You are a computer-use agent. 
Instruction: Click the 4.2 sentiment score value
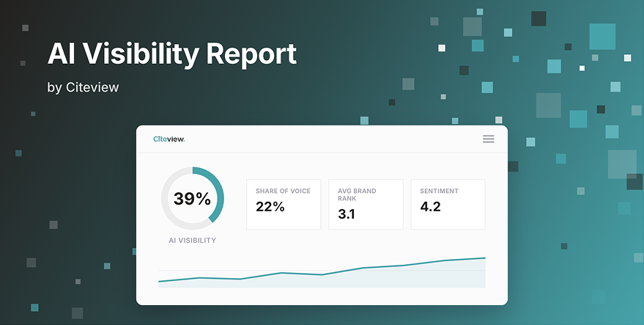430,207
